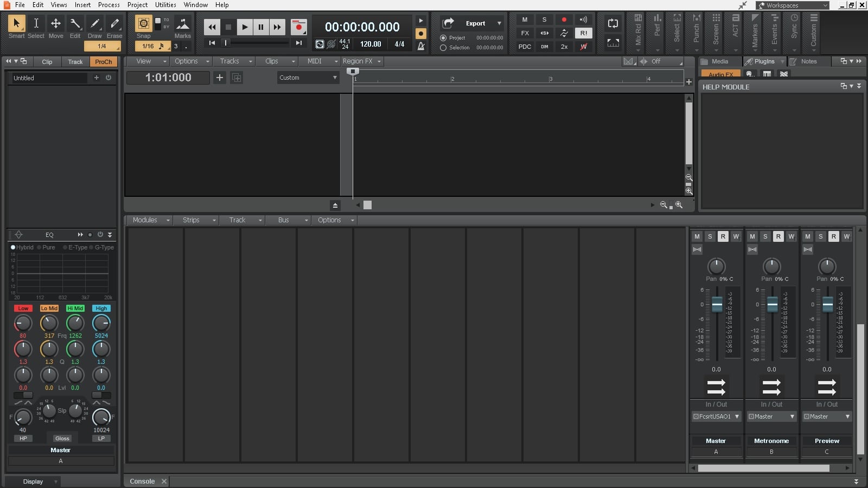Fast forward the transport
The image size is (868, 488).
277,27
